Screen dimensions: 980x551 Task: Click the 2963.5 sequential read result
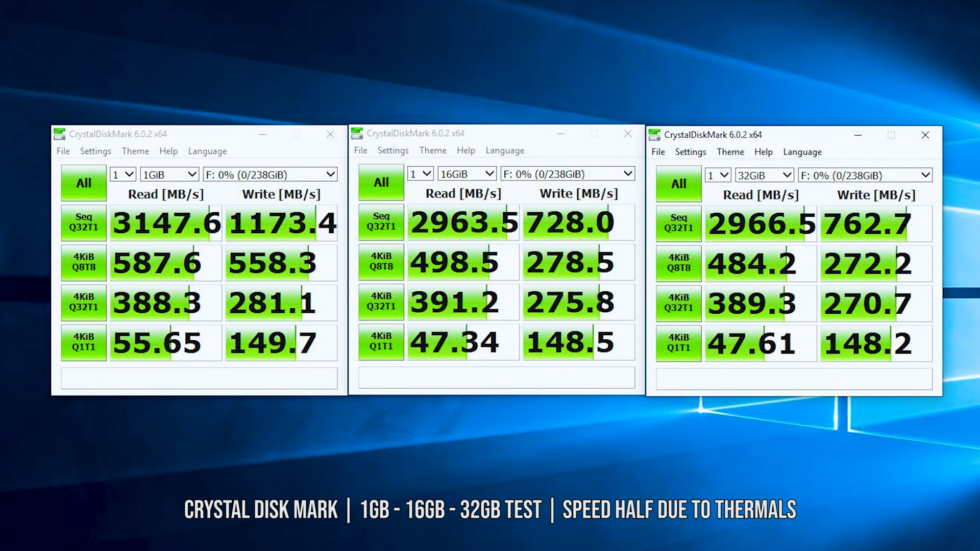coord(463,222)
